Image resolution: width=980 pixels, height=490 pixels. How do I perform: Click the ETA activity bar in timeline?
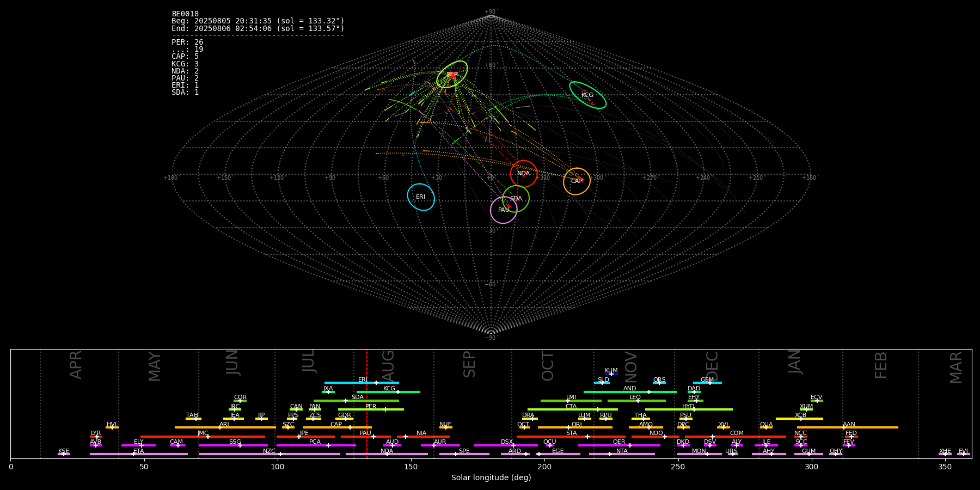[x=139, y=454]
